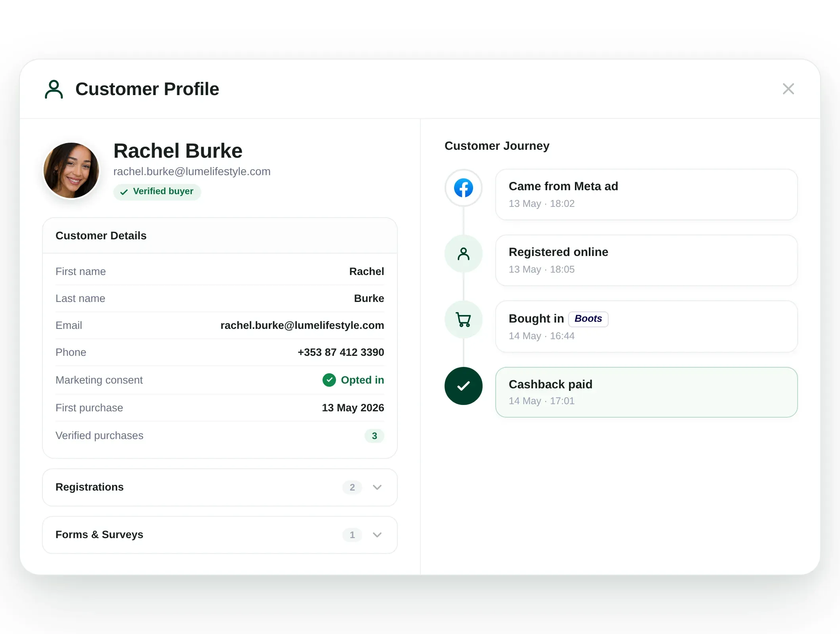Click the Customer Journey heading

497,146
